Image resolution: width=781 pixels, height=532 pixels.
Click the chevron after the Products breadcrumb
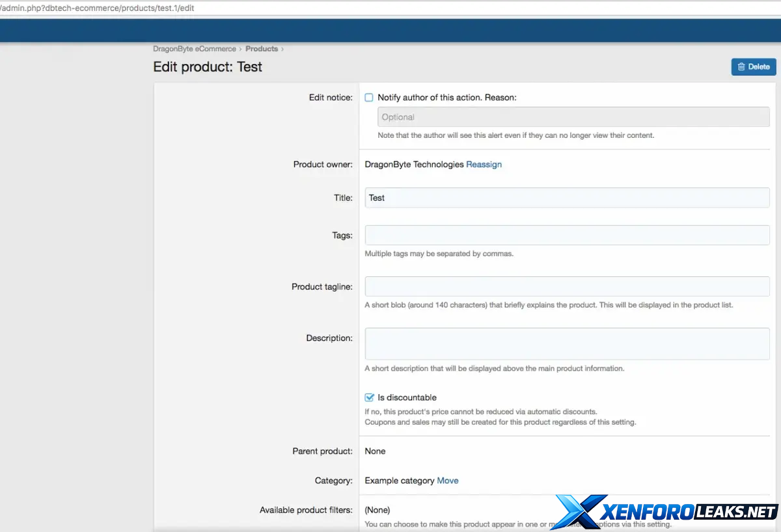(282, 49)
